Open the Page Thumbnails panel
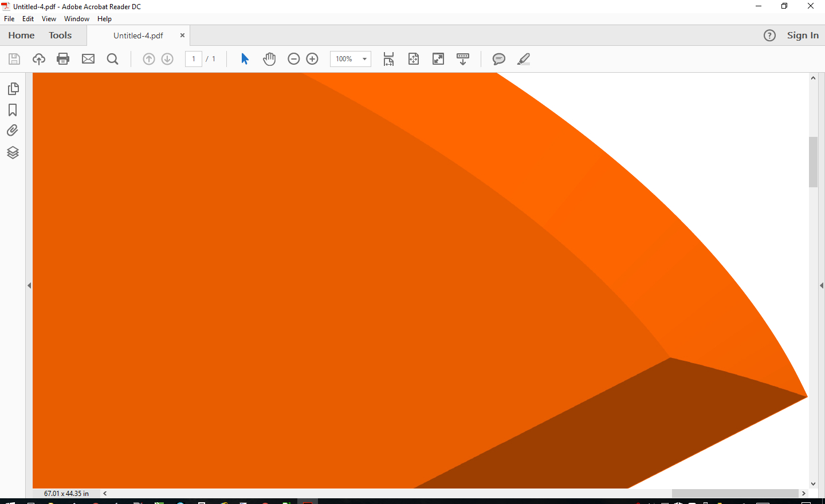The width and height of the screenshot is (825, 504). (13, 89)
